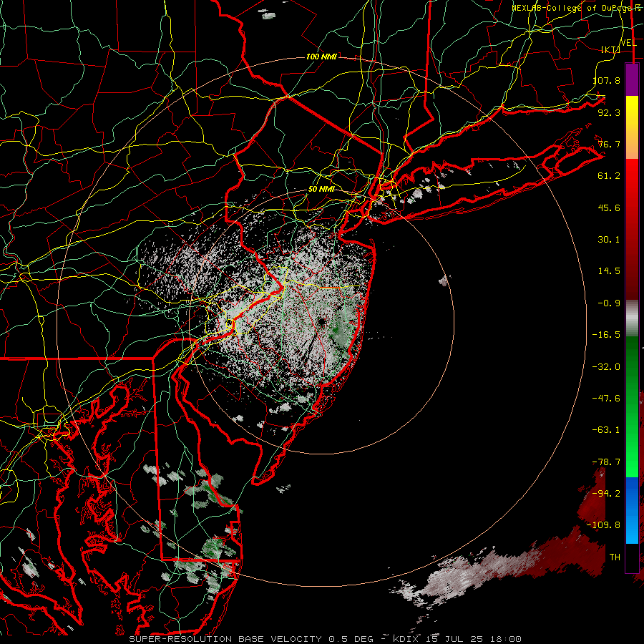Click the TH label on the color scale
The image size is (644, 644).
pyautogui.click(x=615, y=557)
